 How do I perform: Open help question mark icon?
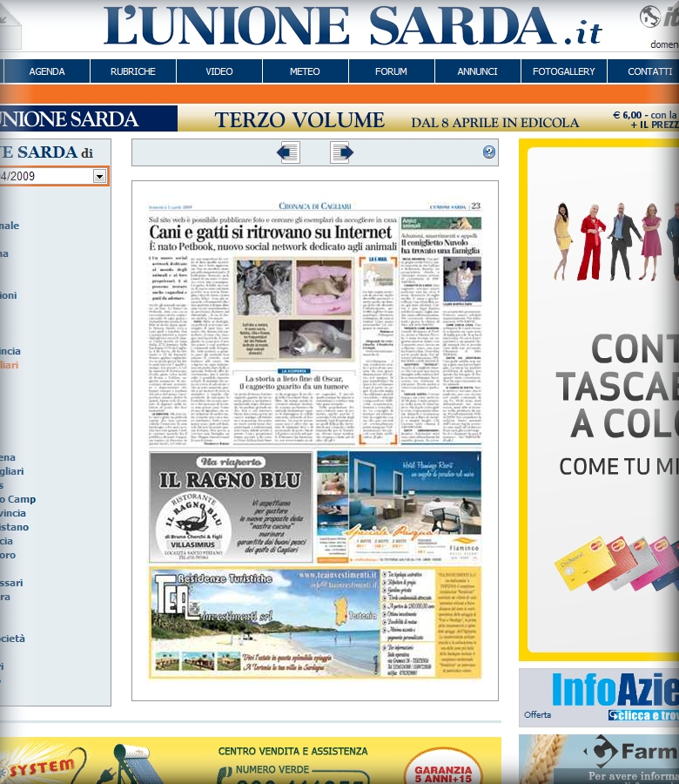(488, 152)
